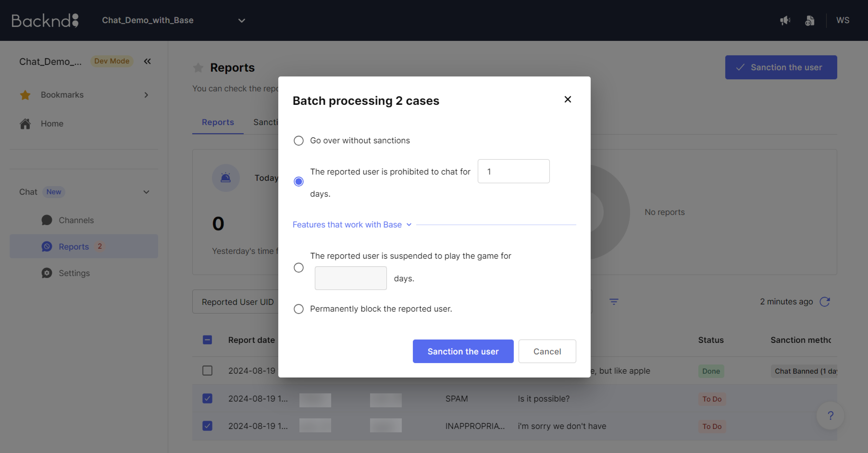Click the Reports sidebar icon

47,246
